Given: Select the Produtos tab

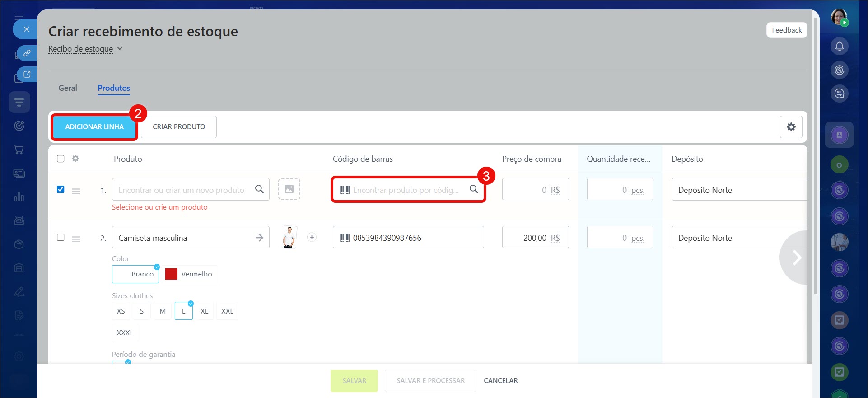Looking at the screenshot, I should pos(114,88).
